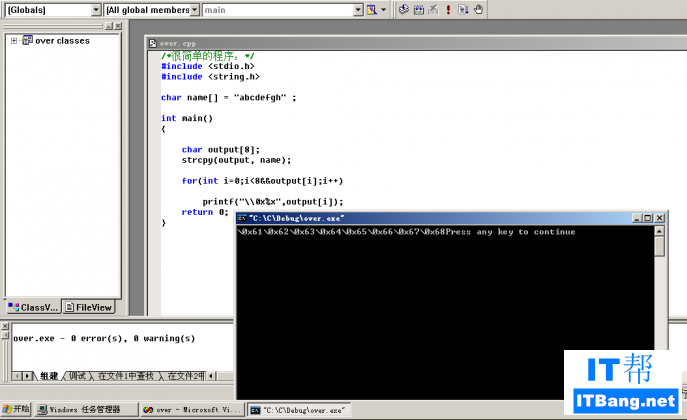The image size is (687, 420).
Task: Close the output panel with its X
Action: (x=5, y=326)
